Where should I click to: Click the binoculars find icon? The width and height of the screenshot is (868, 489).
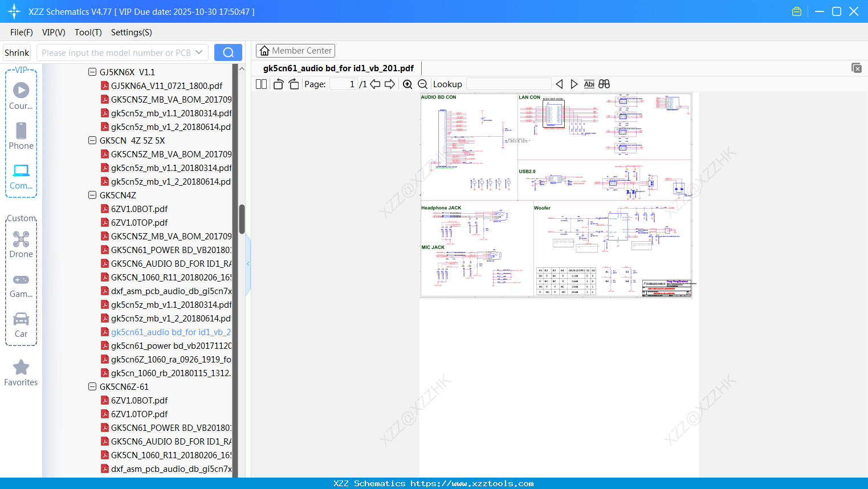[x=604, y=84]
